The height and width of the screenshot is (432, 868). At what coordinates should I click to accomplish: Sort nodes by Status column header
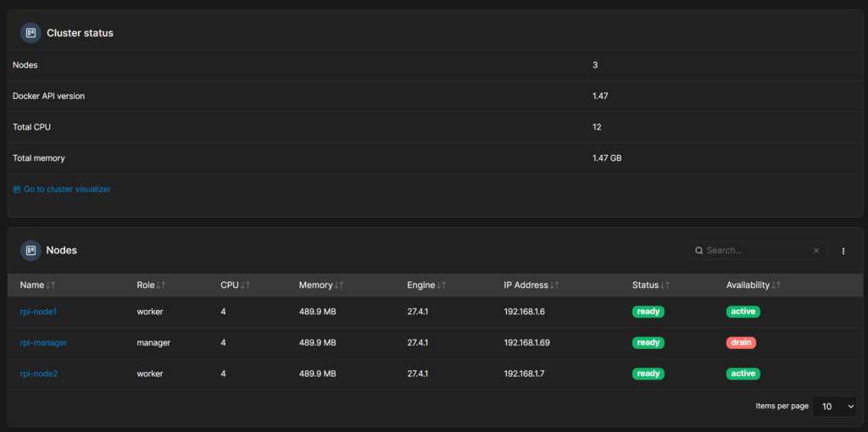651,285
